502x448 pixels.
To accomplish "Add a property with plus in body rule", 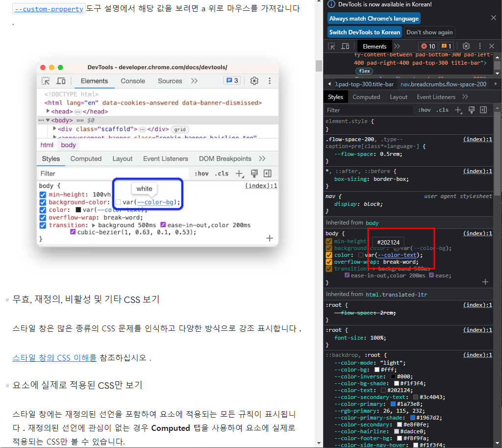I will tap(485, 282).
